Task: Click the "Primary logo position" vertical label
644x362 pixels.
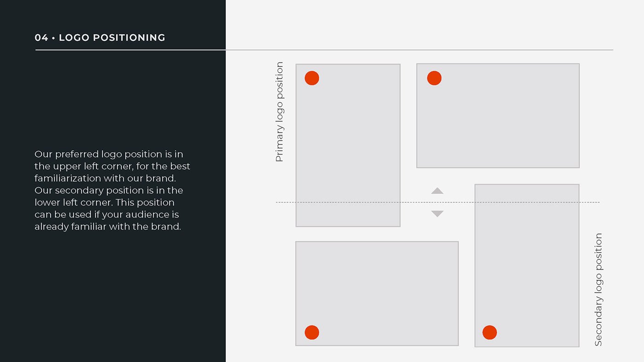Action: coord(279,112)
